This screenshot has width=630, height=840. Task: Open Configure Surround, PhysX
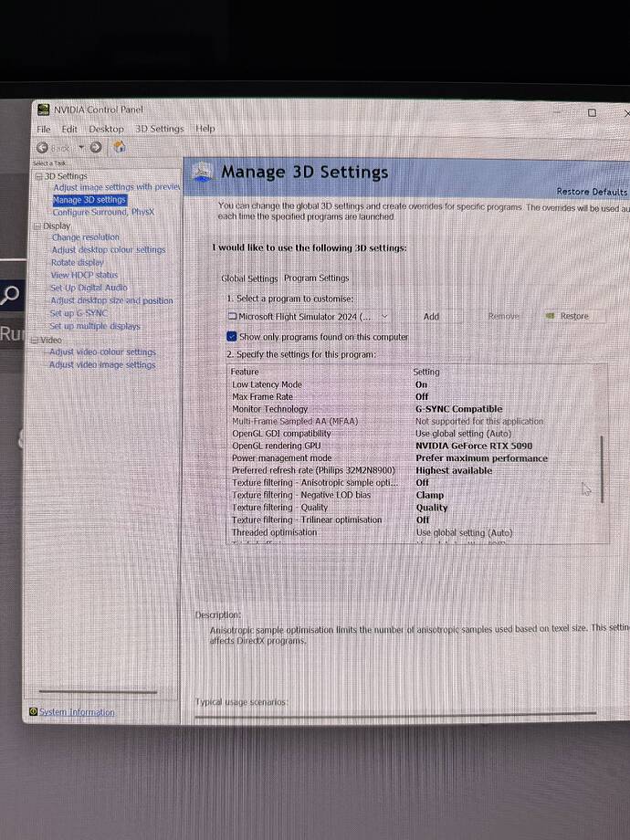pos(103,212)
